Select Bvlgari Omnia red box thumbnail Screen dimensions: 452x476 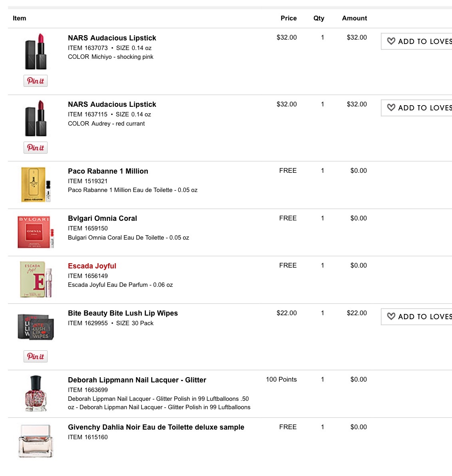[36, 232]
